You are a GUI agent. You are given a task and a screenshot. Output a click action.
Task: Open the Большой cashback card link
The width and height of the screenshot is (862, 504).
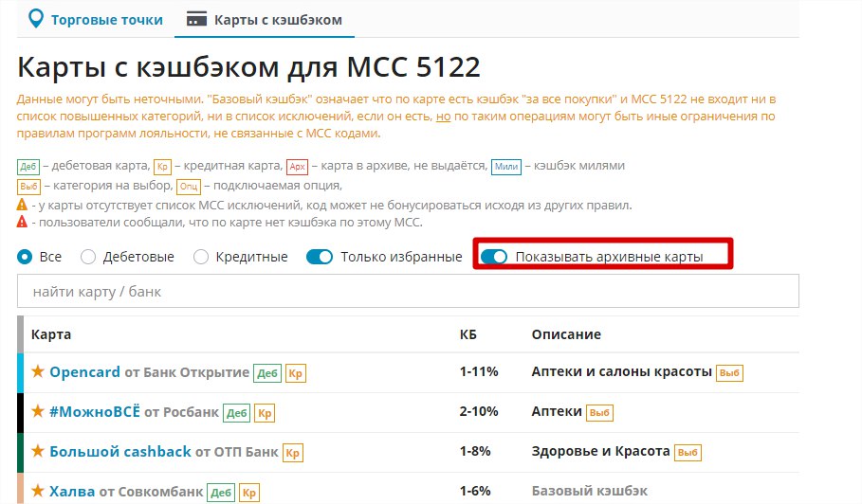[x=120, y=451]
